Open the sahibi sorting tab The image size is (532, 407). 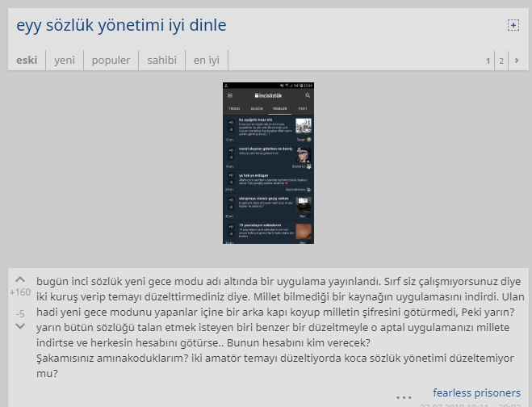[x=161, y=60]
